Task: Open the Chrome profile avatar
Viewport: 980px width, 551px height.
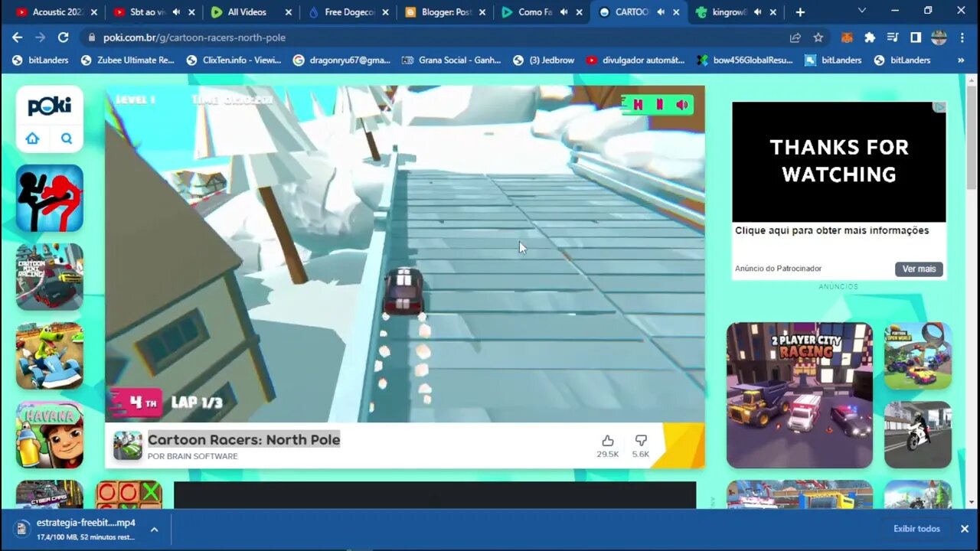Action: tap(939, 37)
